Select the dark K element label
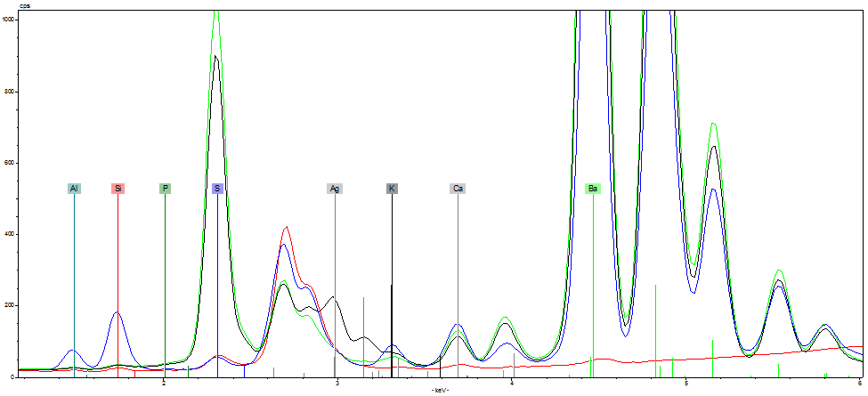868x396 pixels. point(392,189)
